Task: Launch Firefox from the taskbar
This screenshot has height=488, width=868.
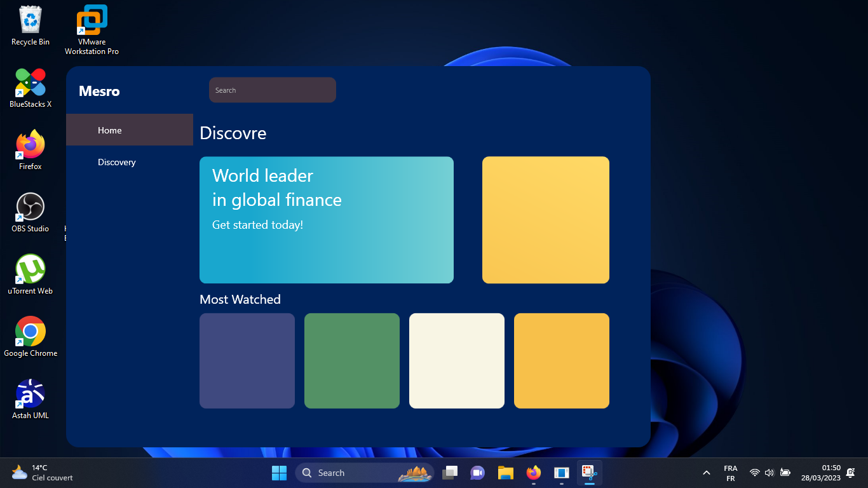Action: coord(532,473)
